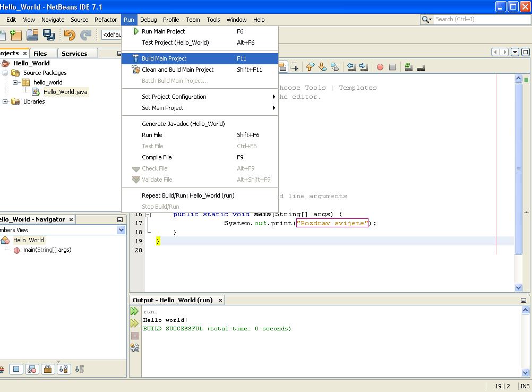Image resolution: width=532 pixels, height=392 pixels.
Task: Toggle the Show Fields filter in Navigator
Action: (16, 369)
